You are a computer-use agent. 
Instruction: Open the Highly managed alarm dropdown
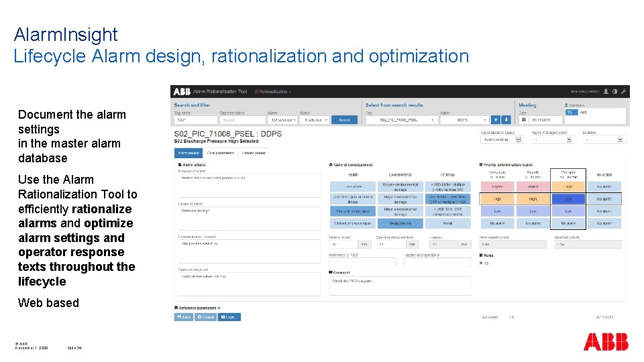pyautogui.click(x=552, y=139)
